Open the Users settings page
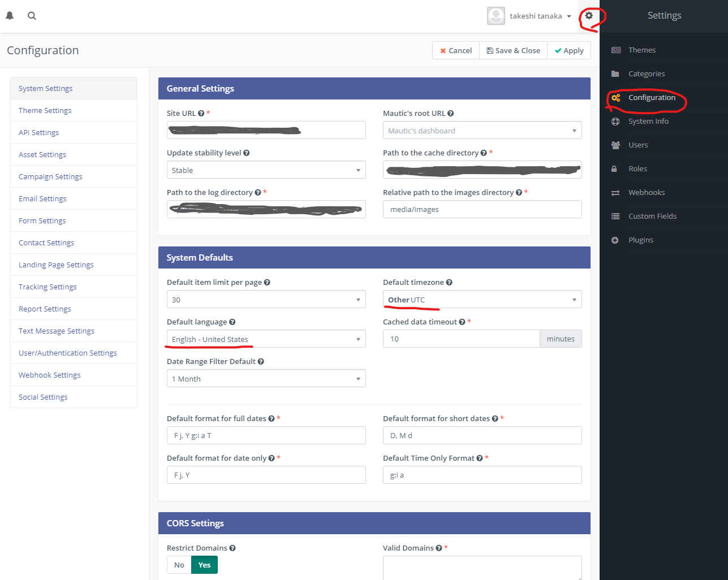This screenshot has width=728, height=580. pos(638,145)
